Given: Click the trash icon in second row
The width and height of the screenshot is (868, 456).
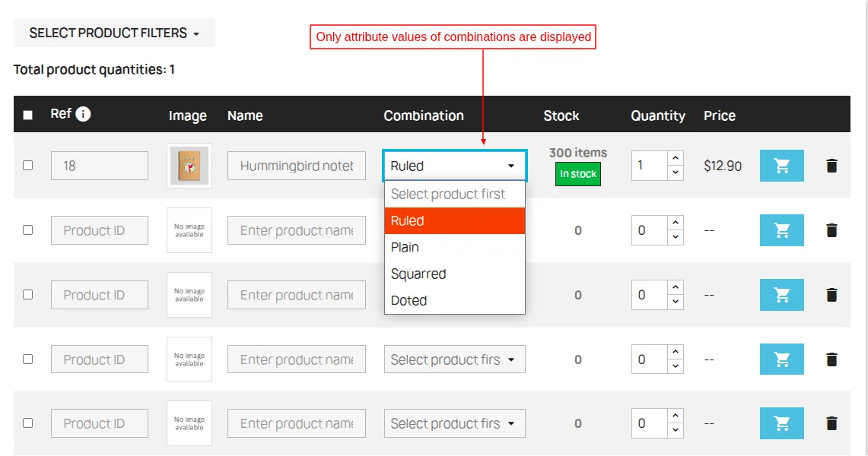Looking at the screenshot, I should tap(831, 230).
